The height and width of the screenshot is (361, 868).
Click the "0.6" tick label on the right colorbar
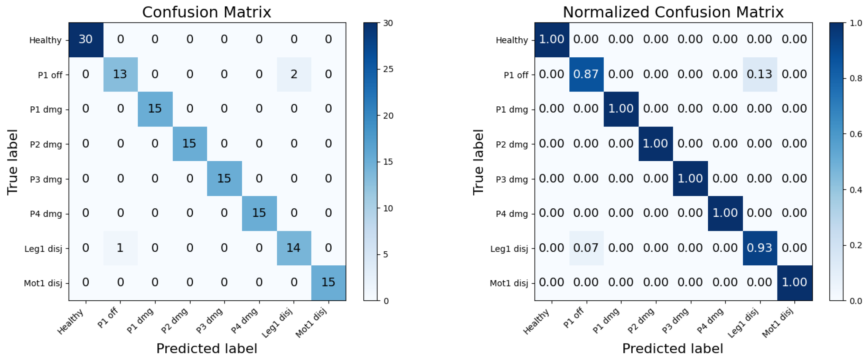[x=856, y=134]
